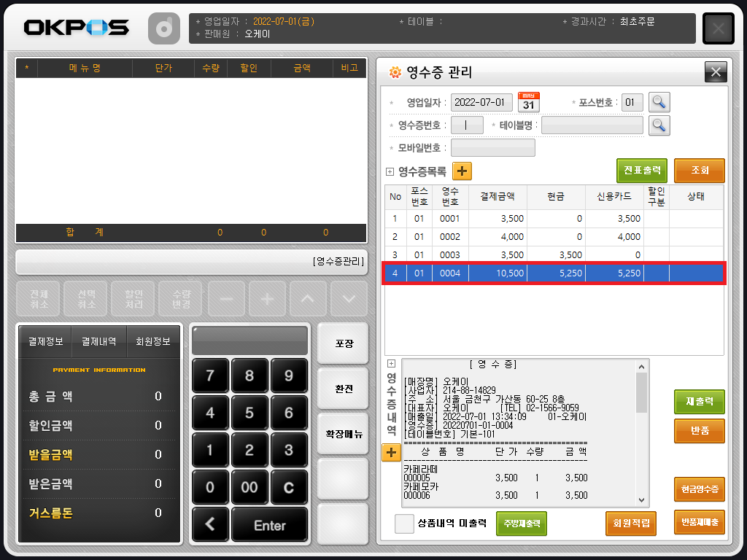Open the calendar date picker icon
This screenshot has height=560, width=747.
529,102
